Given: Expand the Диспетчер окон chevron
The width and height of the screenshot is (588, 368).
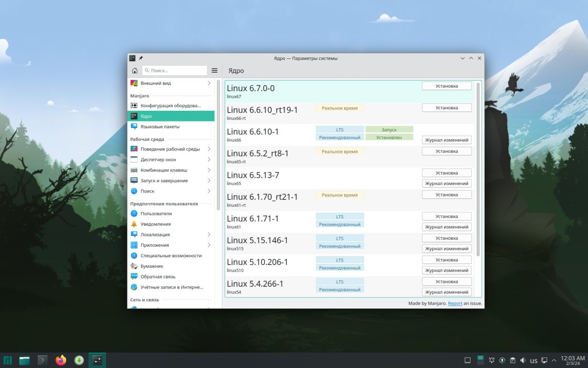Looking at the screenshot, I should (209, 159).
